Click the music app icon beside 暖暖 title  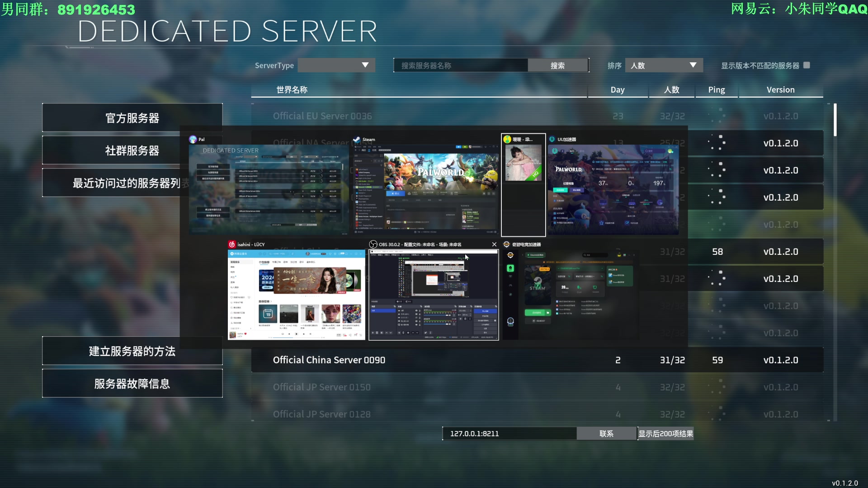point(507,139)
